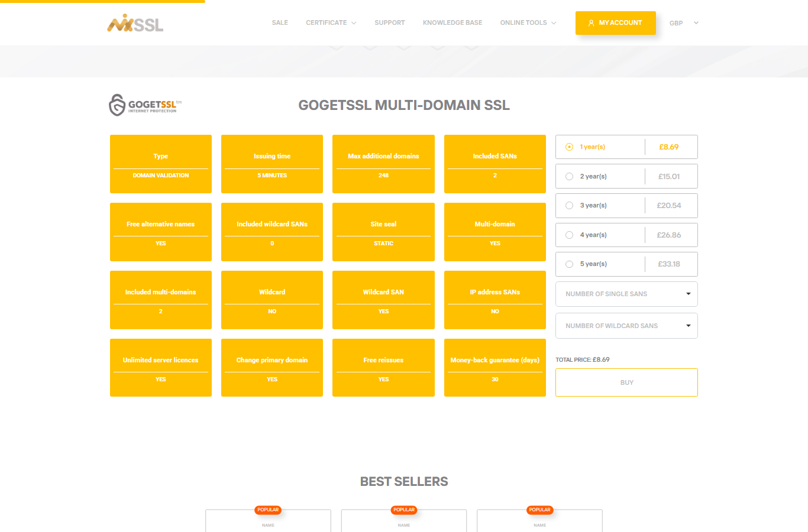Screen dimensions: 808x532
Task: Click the user icon in My Account button
Action: tap(591, 23)
